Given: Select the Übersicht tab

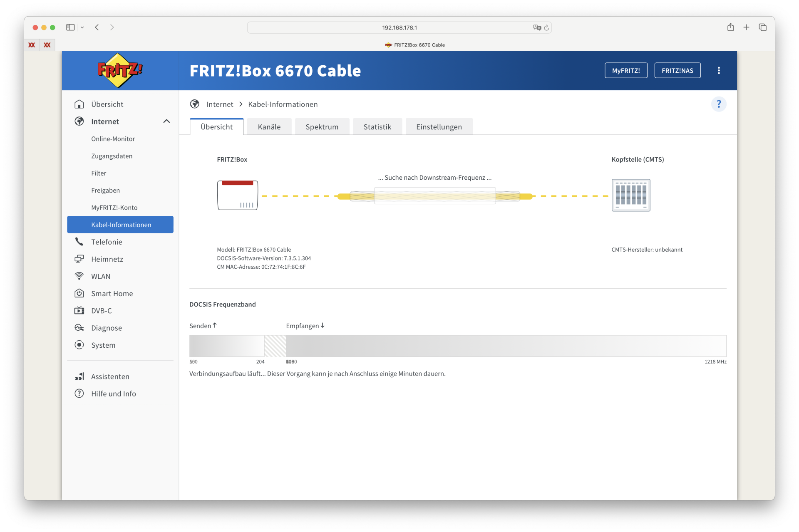Looking at the screenshot, I should 216,127.
